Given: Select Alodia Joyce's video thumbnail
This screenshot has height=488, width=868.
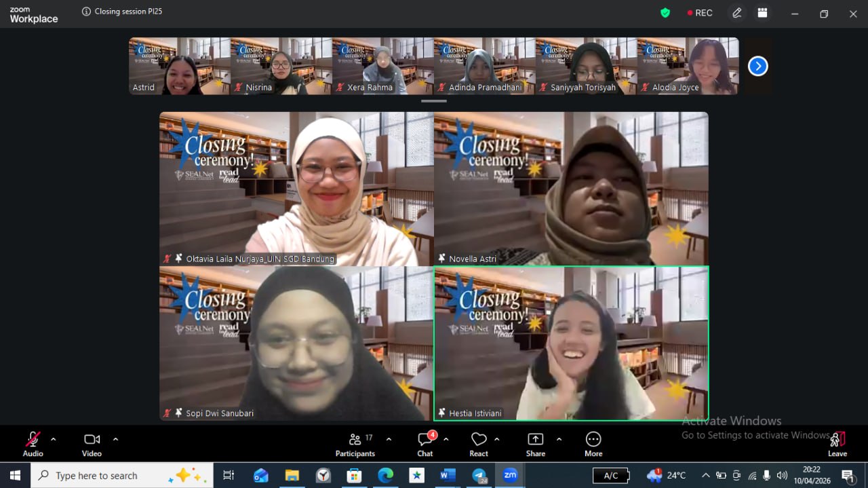Looking at the screenshot, I should (x=688, y=66).
